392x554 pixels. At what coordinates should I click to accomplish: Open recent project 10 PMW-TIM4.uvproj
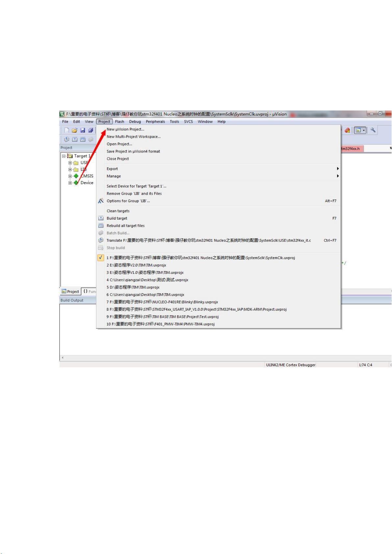tap(219, 324)
